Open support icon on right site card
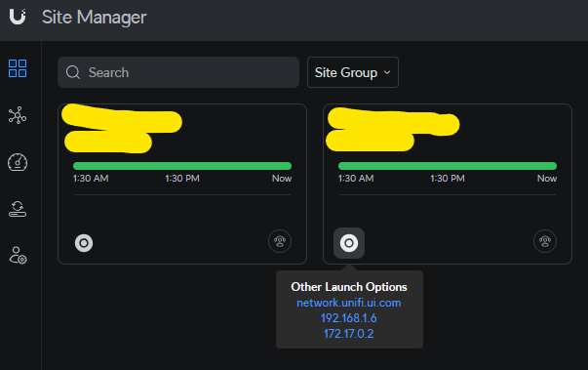 [x=545, y=241]
